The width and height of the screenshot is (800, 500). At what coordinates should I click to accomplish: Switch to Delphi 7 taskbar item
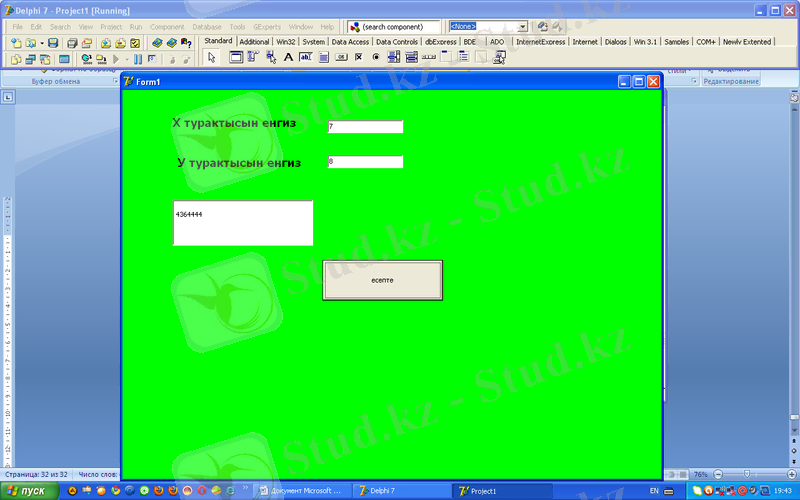coord(403,491)
